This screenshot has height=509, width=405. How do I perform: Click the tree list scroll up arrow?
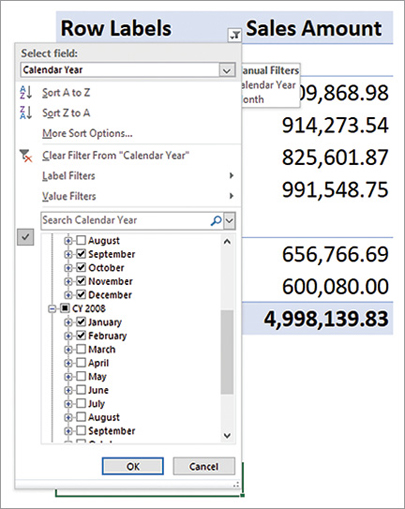point(227,242)
